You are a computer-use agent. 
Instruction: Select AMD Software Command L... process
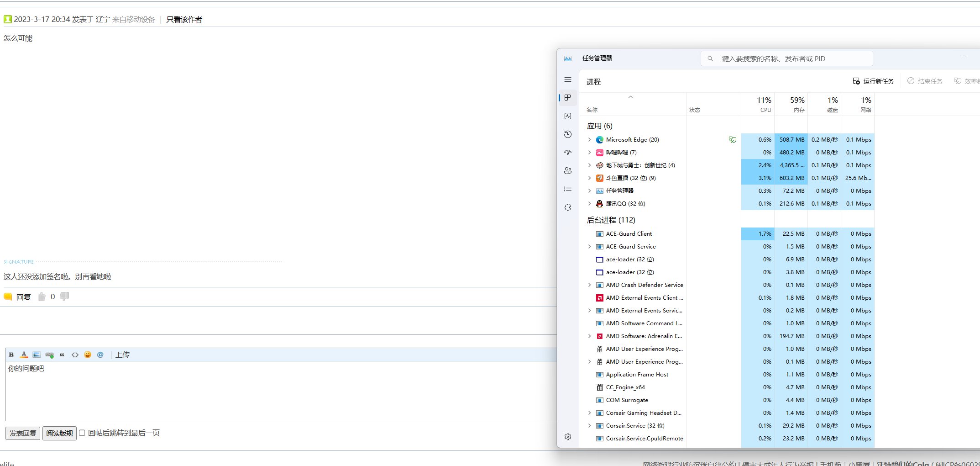click(727, 323)
